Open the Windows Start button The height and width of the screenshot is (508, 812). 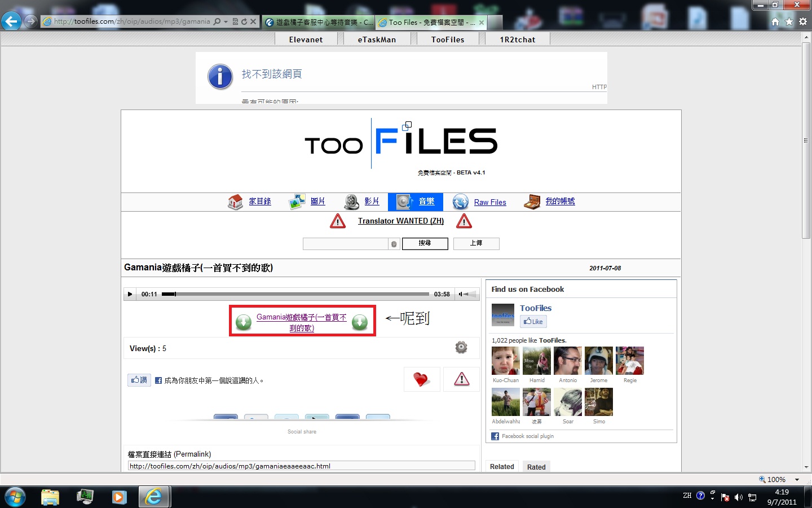point(15,497)
